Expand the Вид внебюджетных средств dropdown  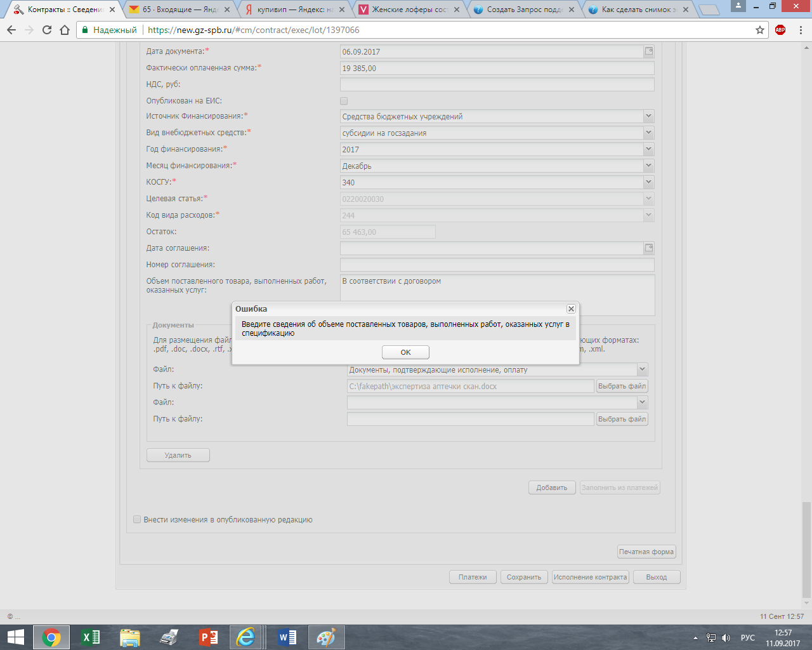coord(648,133)
